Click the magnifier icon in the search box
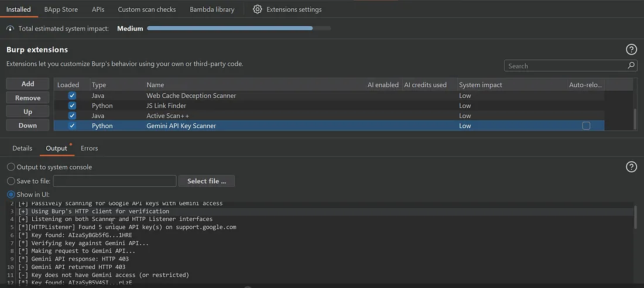 [x=631, y=66]
